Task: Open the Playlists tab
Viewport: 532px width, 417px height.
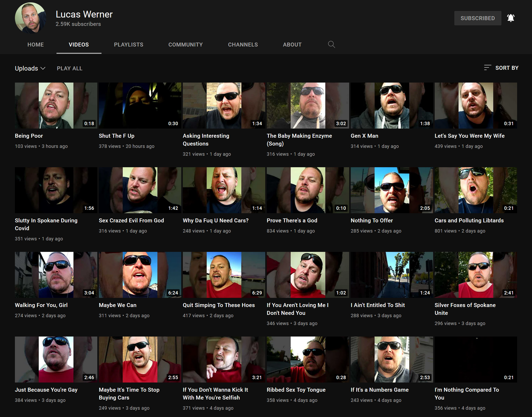Action: (x=129, y=45)
